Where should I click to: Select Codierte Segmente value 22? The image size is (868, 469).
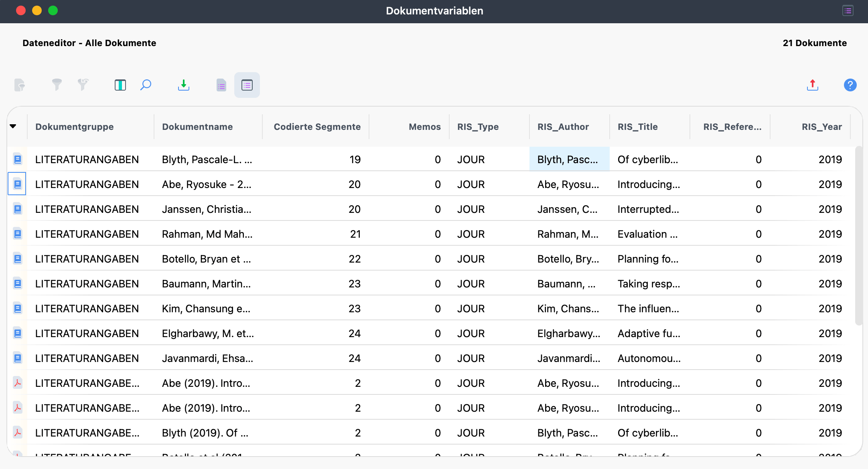(x=316, y=259)
